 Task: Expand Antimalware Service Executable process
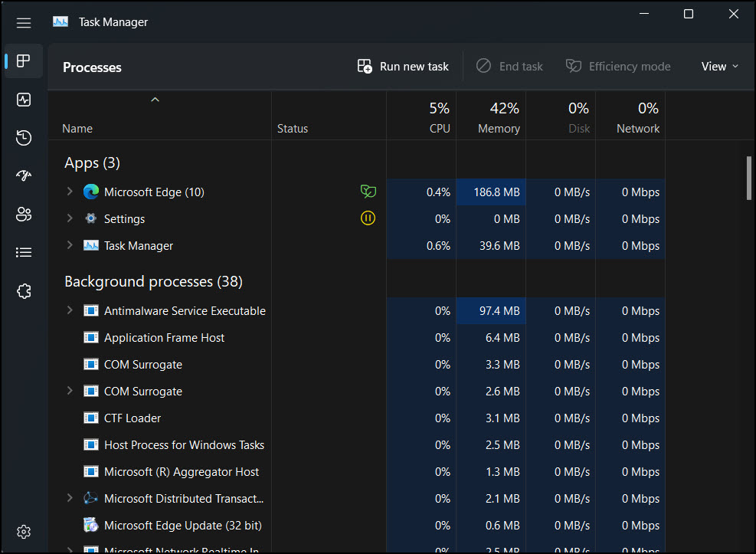click(x=70, y=310)
